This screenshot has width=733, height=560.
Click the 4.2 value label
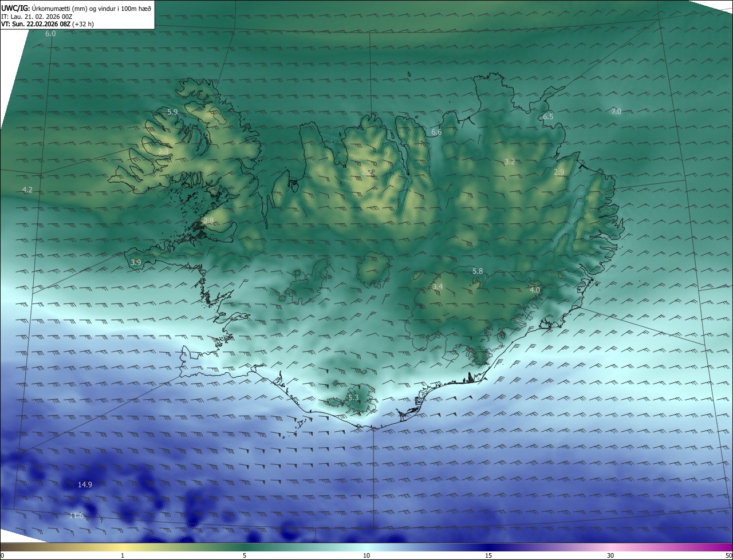click(x=27, y=190)
